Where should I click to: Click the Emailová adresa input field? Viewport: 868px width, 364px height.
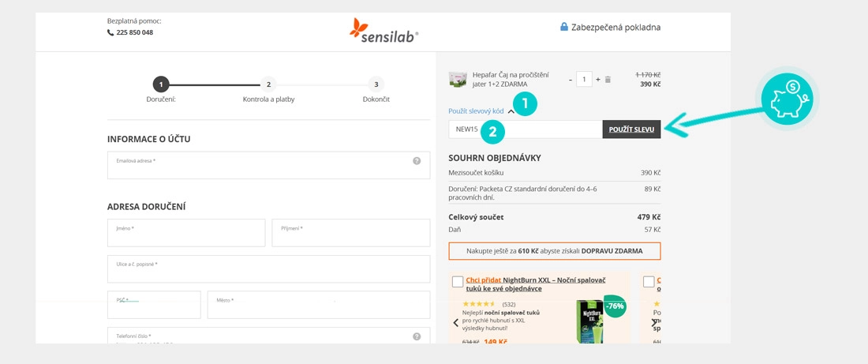pos(260,166)
